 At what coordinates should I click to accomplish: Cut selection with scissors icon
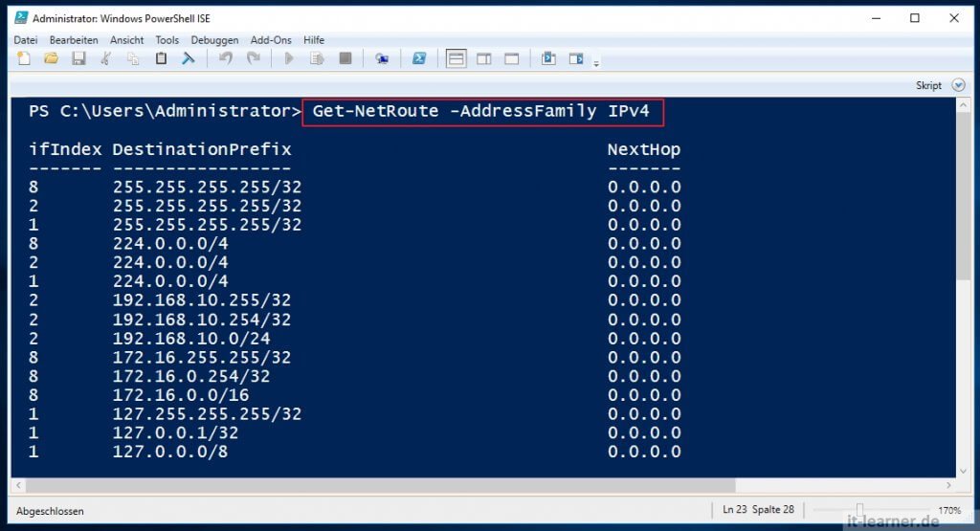[105, 58]
